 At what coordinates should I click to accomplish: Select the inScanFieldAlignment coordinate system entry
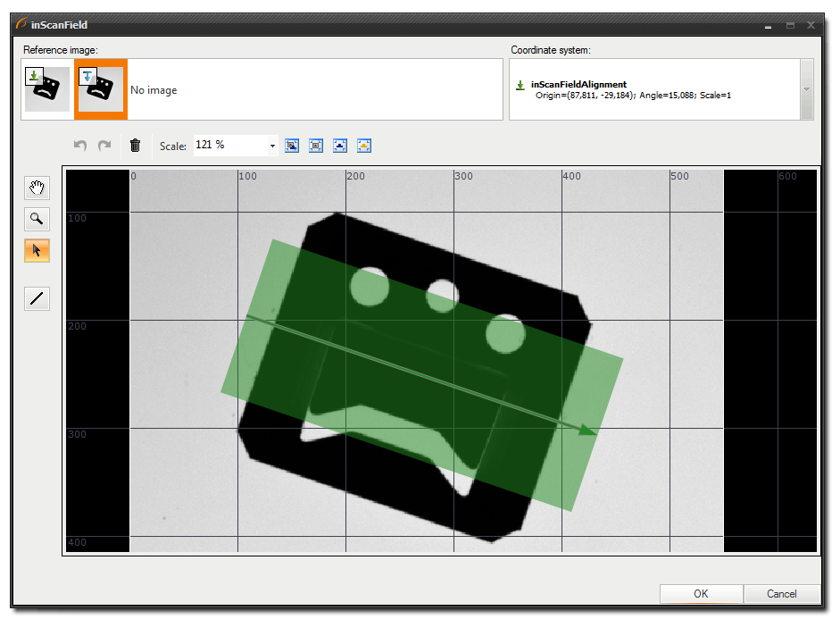tap(578, 85)
